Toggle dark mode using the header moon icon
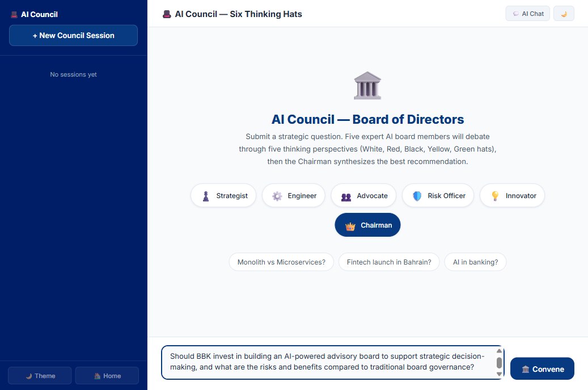Image resolution: width=588 pixels, height=390 pixels. pyautogui.click(x=564, y=14)
